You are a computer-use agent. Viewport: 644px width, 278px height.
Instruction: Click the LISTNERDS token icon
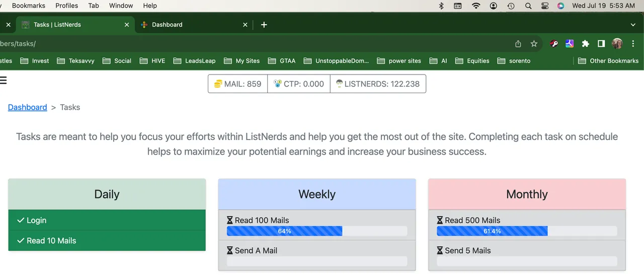pos(339,84)
